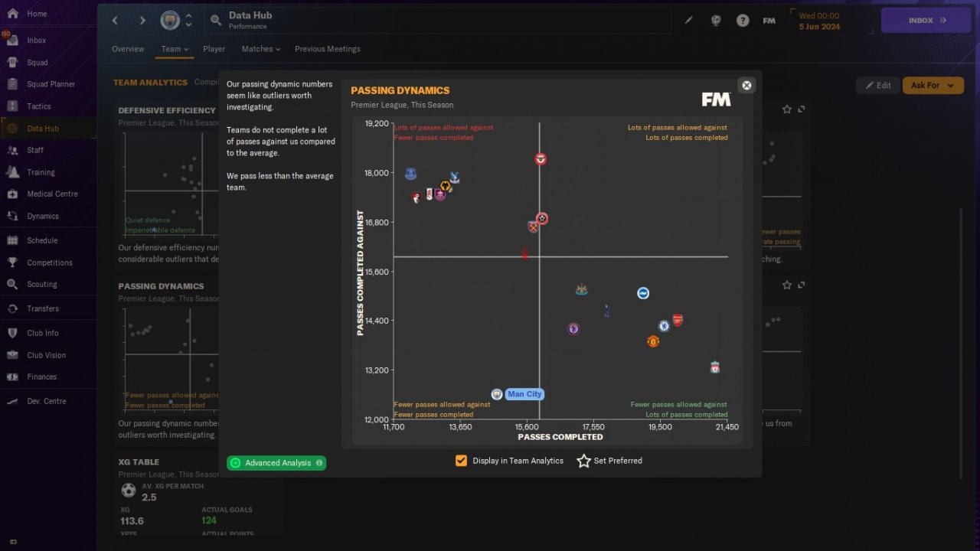Select the Chelsea badge on the scatter plot
Image resolution: width=980 pixels, height=551 pixels.
pos(664,326)
